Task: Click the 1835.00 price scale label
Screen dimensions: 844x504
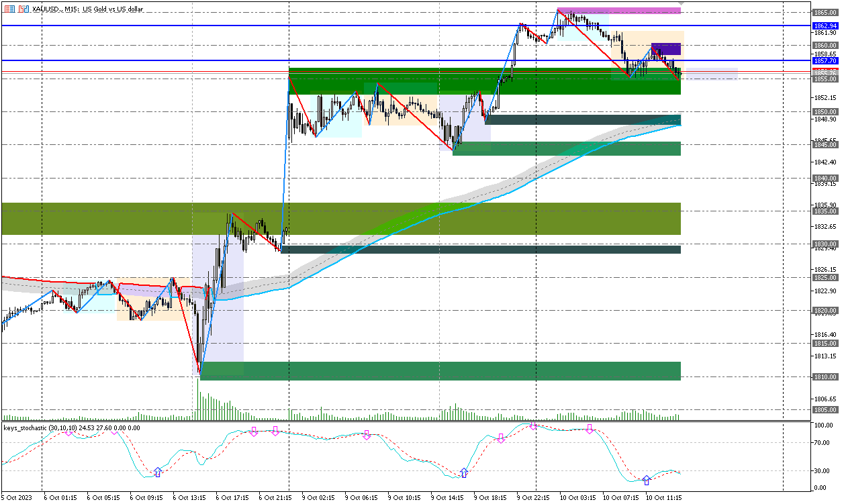Action: point(825,211)
